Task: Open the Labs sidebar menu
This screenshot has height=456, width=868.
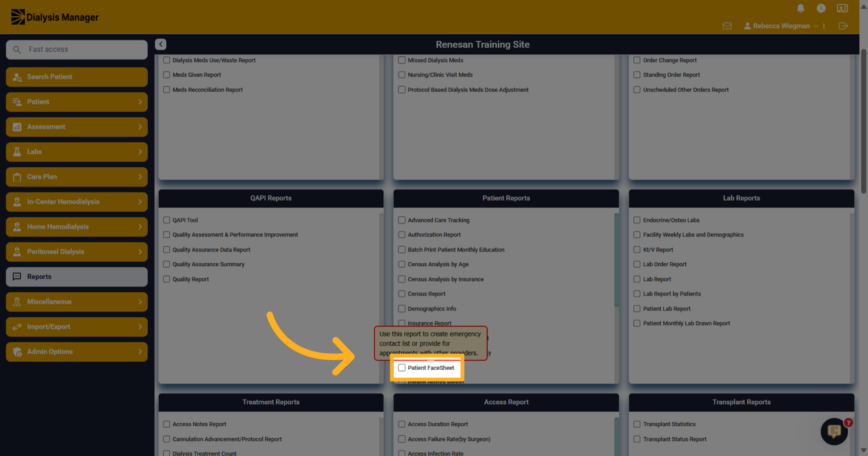Action: click(77, 152)
